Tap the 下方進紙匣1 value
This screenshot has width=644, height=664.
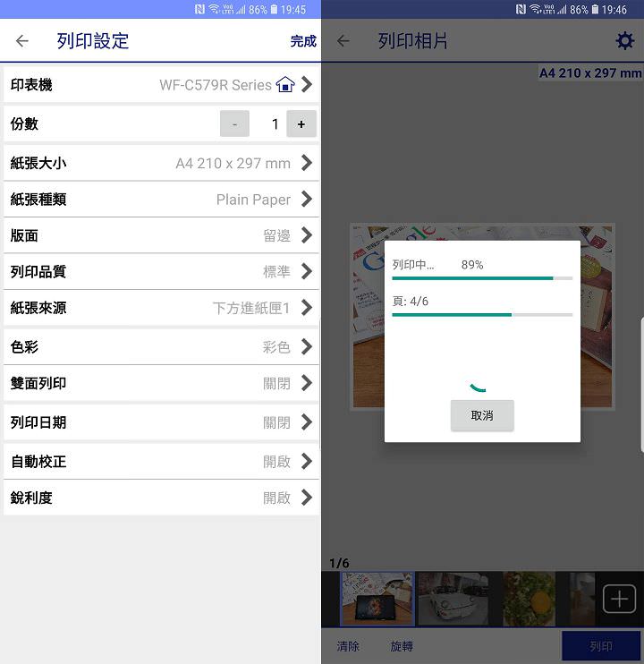251,308
